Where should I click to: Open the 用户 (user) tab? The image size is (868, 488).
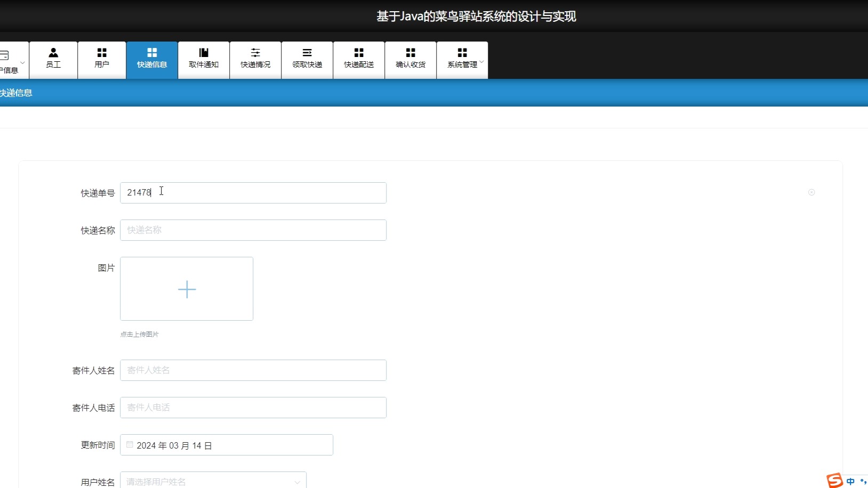pyautogui.click(x=102, y=60)
